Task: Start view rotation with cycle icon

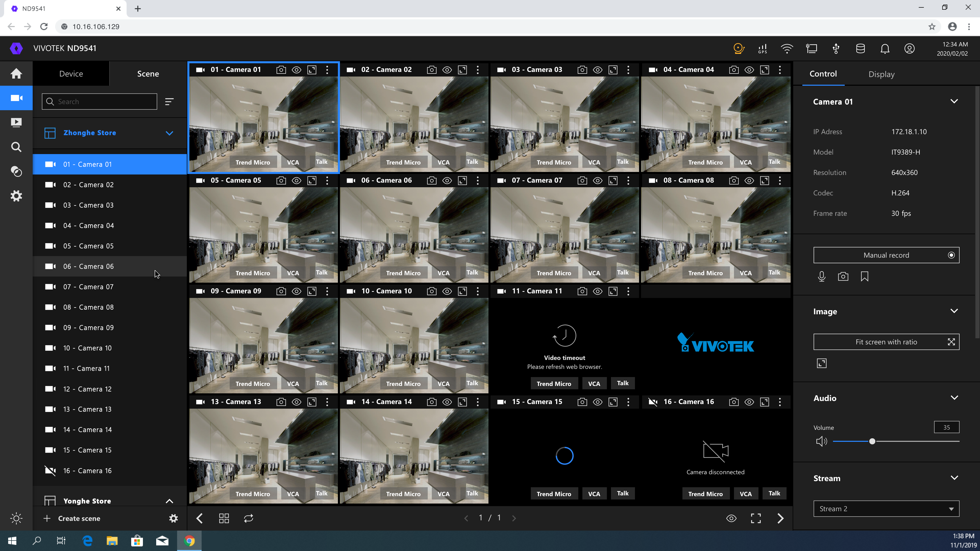Action: [x=248, y=518]
